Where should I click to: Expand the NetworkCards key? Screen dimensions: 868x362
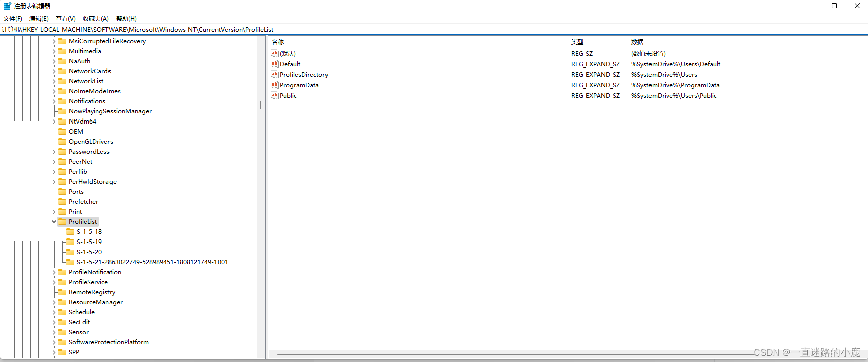[x=54, y=71]
